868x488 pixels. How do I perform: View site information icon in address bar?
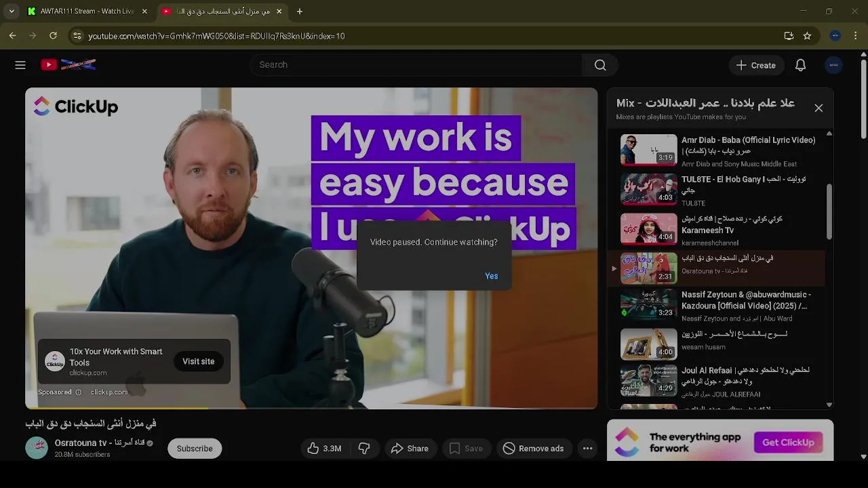pos(77,36)
